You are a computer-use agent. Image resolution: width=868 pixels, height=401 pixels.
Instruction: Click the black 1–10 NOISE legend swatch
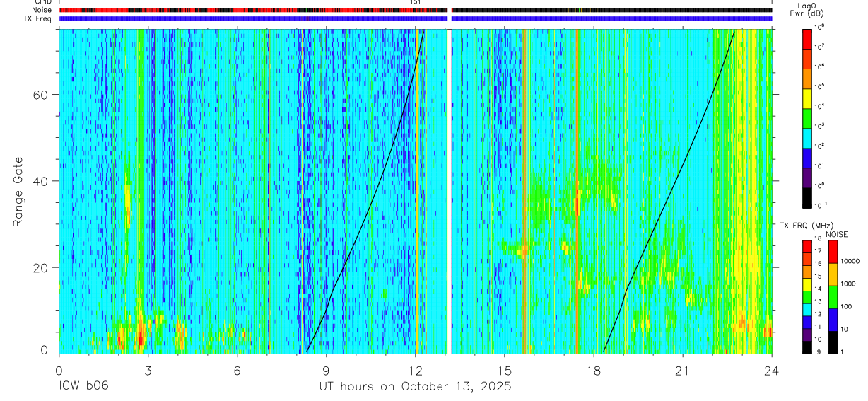pos(832,342)
